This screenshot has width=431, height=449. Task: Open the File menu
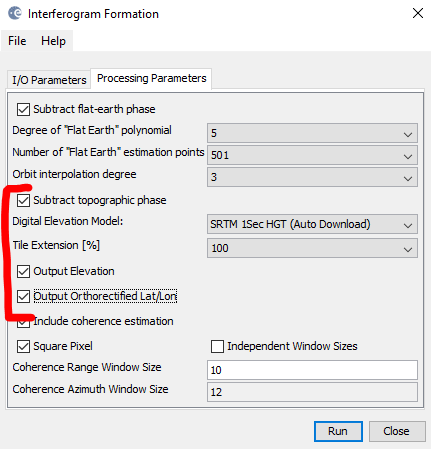tap(17, 41)
